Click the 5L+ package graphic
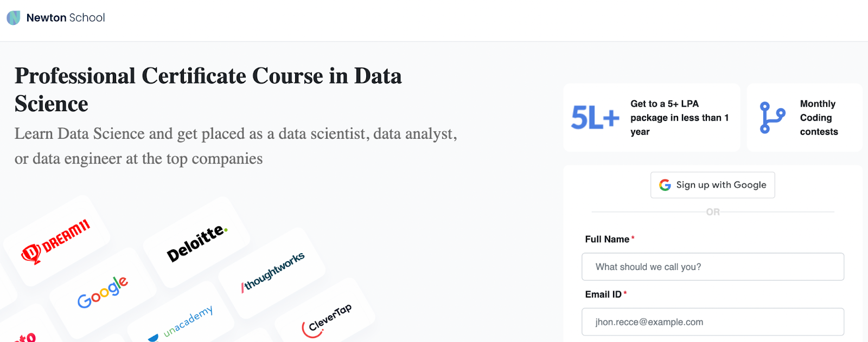 click(595, 118)
